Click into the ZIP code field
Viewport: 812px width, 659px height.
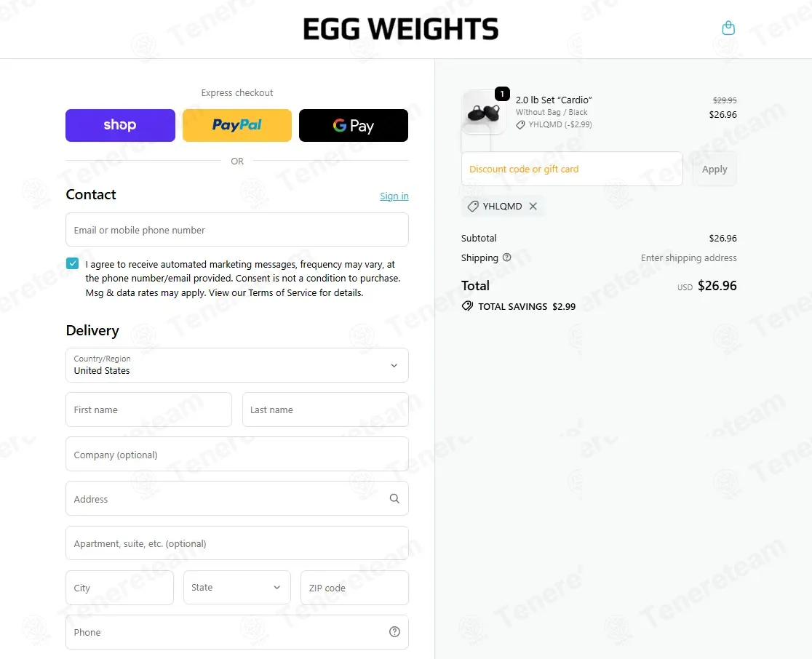(354, 588)
